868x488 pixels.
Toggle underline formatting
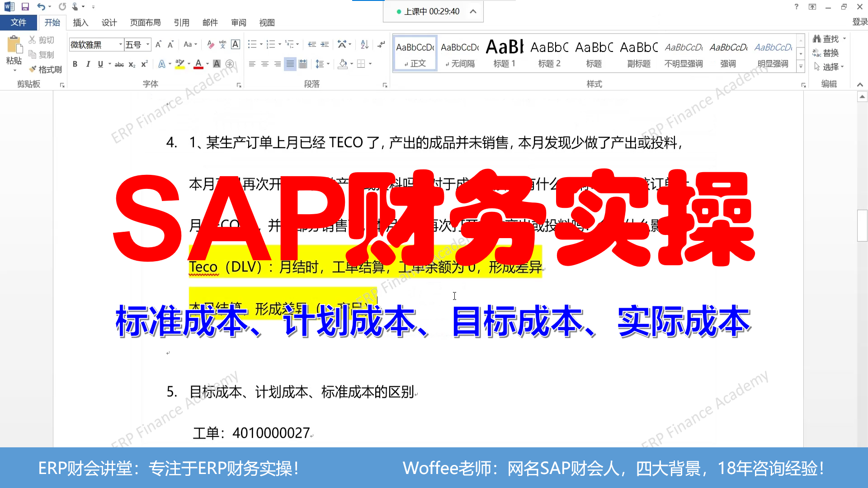click(99, 64)
